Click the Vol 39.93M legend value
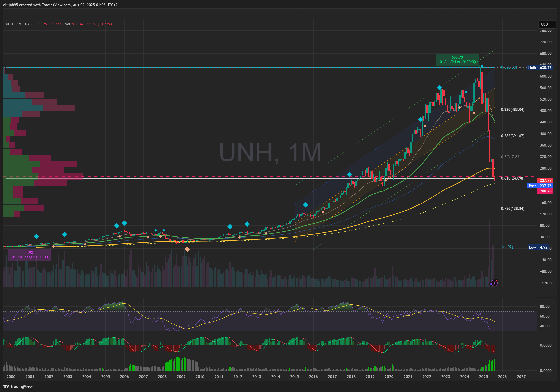Viewport: 560px width, 392px height. click(x=74, y=24)
